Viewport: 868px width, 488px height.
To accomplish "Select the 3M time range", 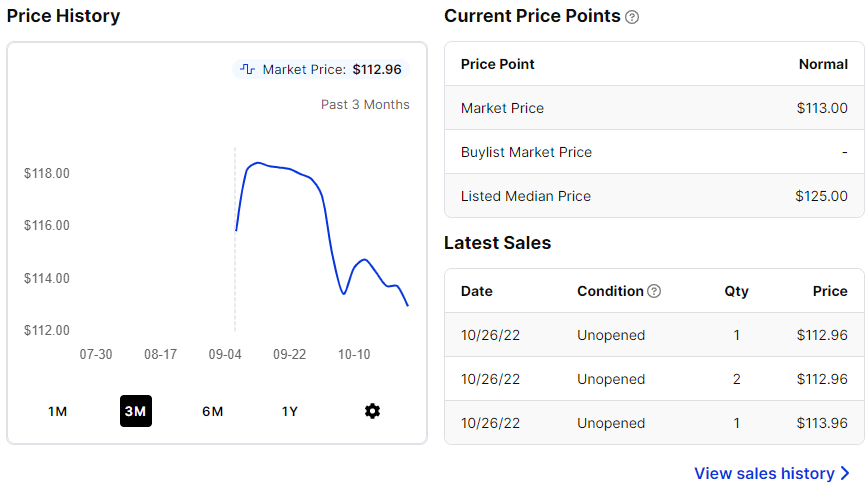I will 135,411.
